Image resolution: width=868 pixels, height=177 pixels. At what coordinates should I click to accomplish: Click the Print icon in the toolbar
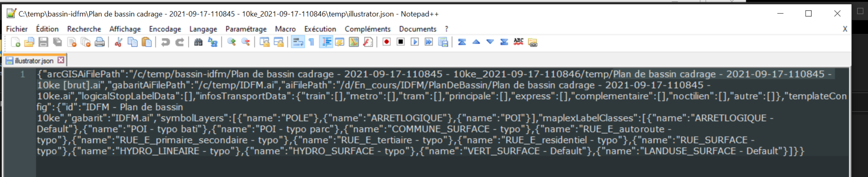[100, 42]
